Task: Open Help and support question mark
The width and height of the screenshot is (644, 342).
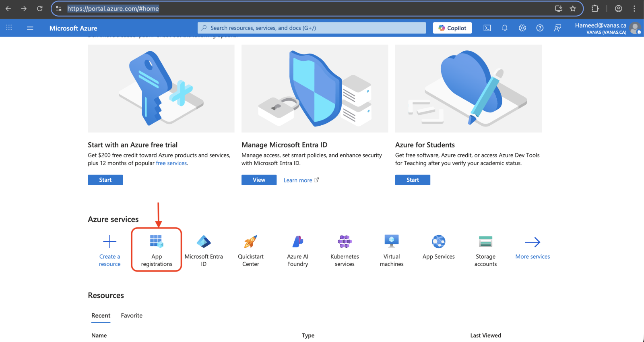Action: (x=540, y=28)
